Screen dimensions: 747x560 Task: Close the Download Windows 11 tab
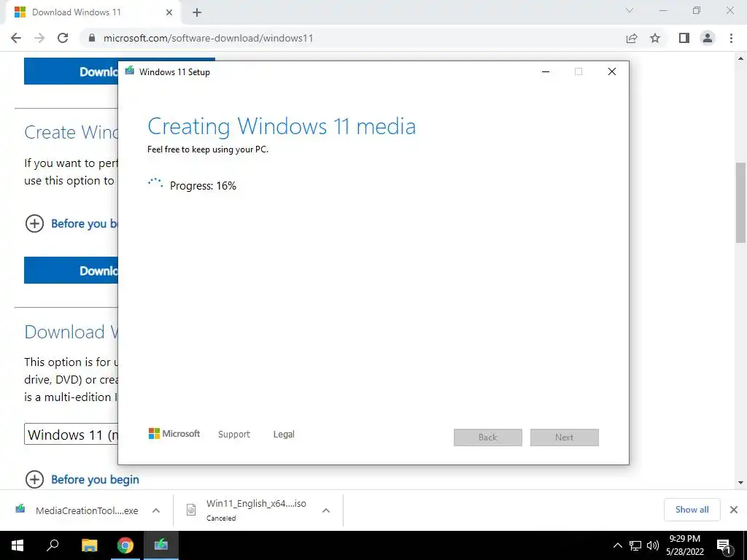coord(169,12)
